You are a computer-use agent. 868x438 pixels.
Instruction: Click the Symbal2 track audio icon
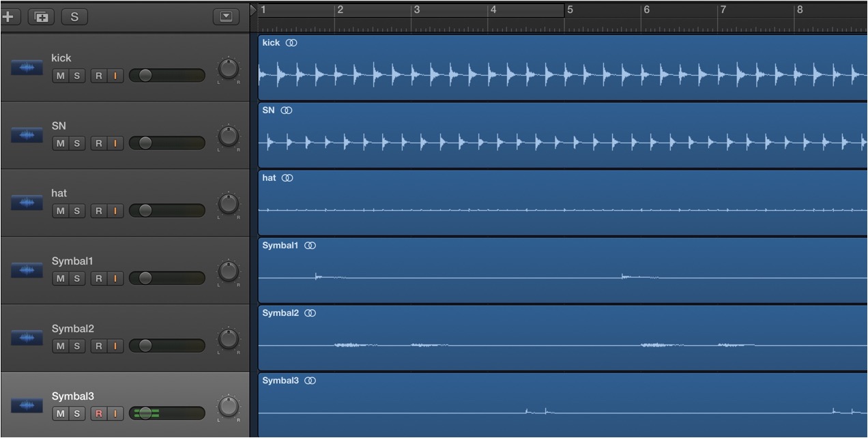[27, 338]
